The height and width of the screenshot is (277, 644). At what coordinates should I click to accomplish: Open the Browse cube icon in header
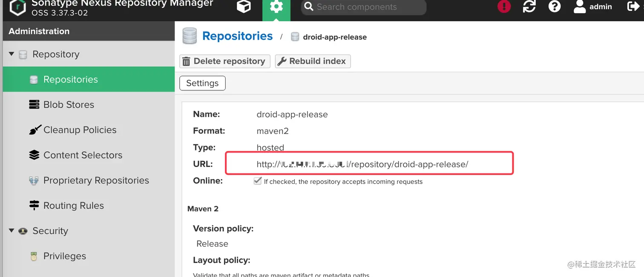tap(244, 7)
